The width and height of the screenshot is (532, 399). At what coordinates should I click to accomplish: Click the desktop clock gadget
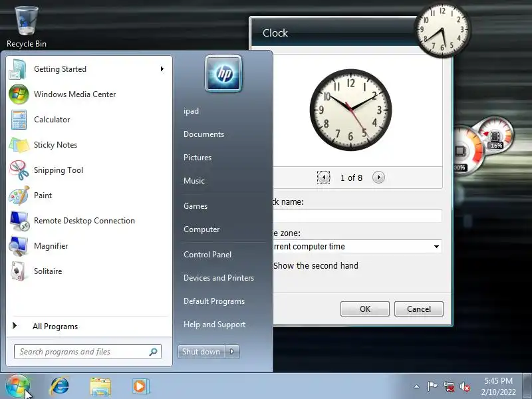(x=442, y=31)
